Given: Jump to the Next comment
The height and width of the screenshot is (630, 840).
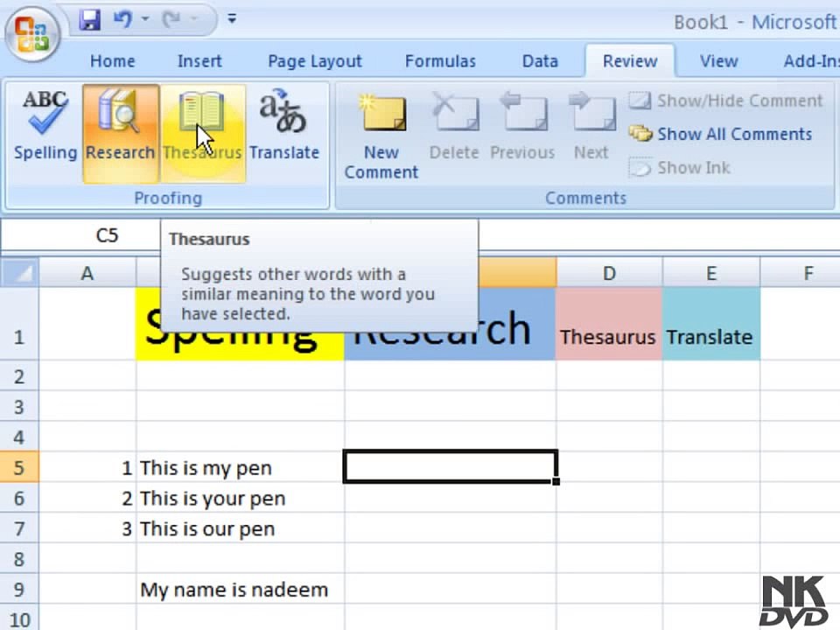Looking at the screenshot, I should click(591, 126).
